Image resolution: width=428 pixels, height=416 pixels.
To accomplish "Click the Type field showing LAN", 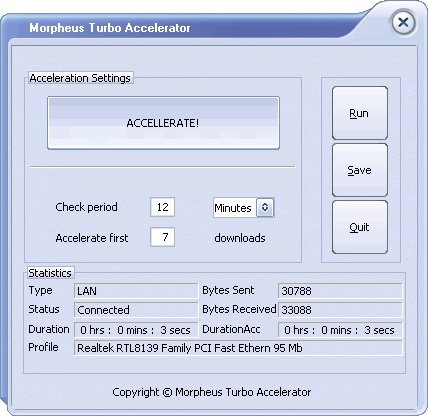I will click(x=136, y=291).
